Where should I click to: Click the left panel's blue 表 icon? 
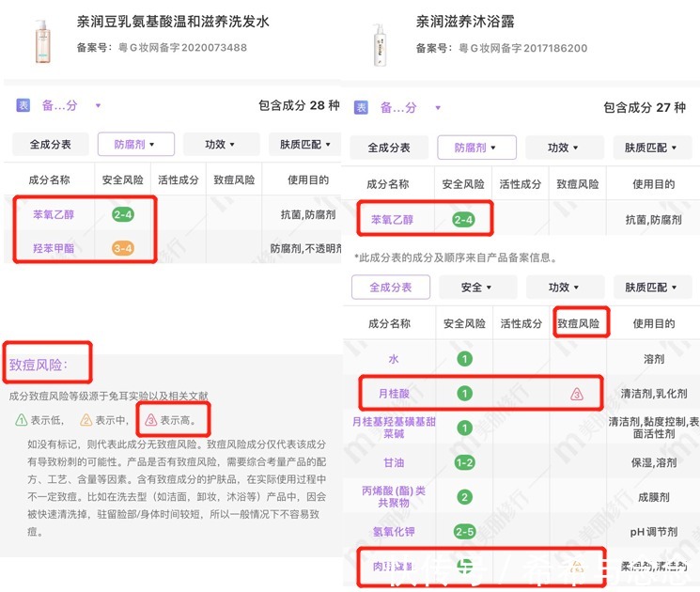point(23,105)
